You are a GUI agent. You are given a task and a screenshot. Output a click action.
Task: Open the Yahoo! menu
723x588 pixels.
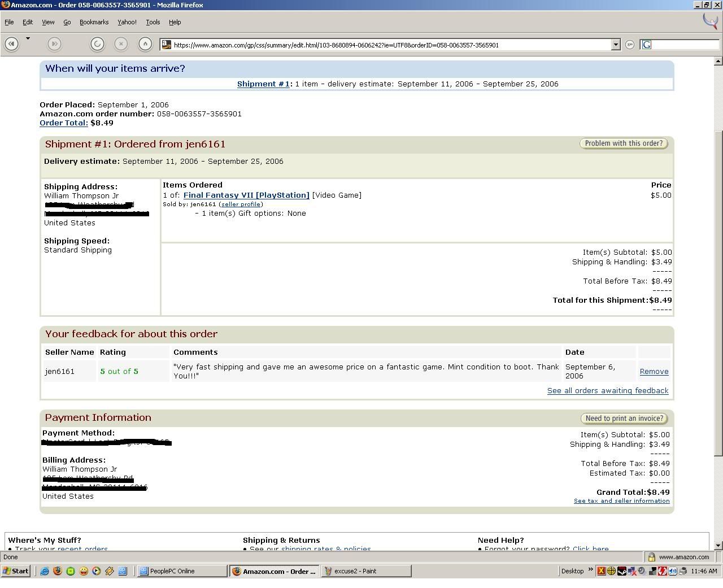(127, 22)
